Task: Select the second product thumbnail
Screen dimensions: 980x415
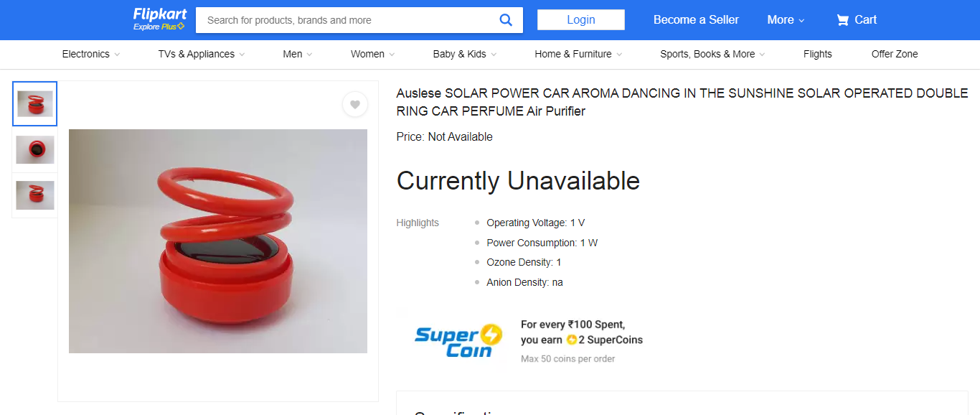Action: tap(34, 149)
